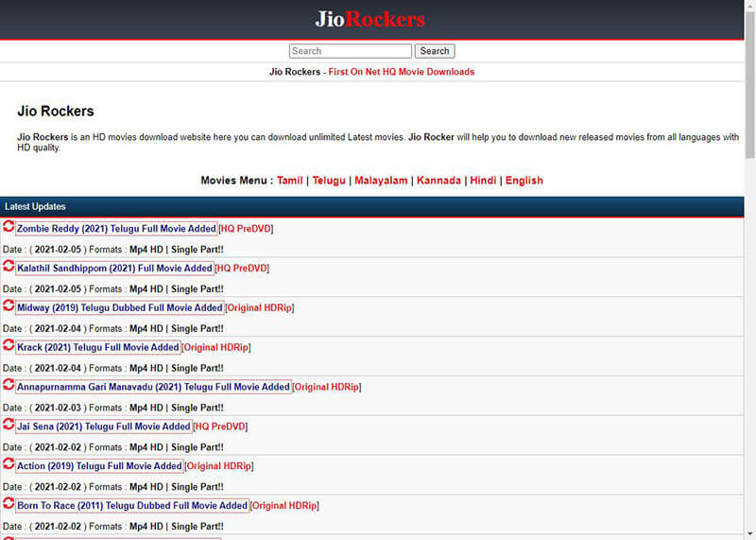Click the refresh icon beside Action (2019)
756x540 pixels.
point(9,463)
